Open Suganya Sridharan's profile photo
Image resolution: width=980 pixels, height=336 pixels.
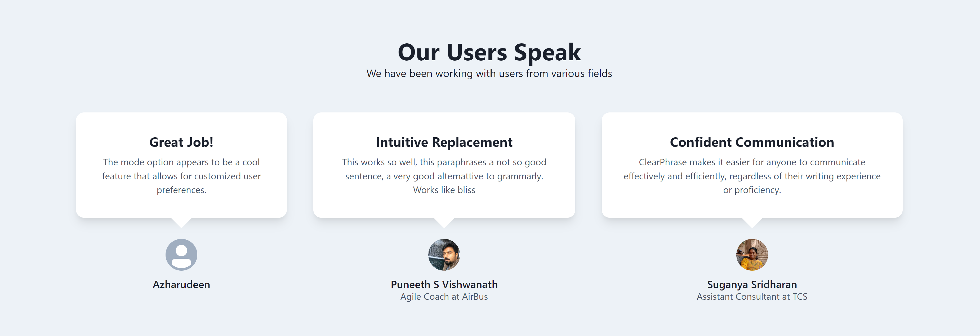tap(752, 255)
